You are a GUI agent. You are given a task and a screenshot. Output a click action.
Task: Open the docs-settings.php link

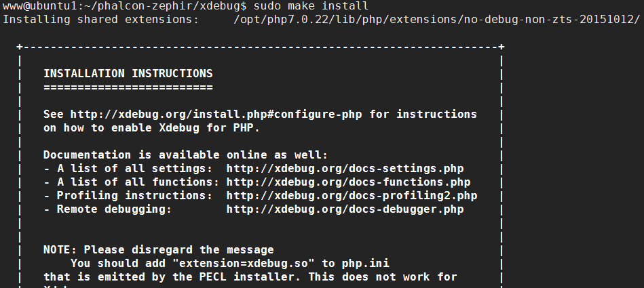[345, 169]
